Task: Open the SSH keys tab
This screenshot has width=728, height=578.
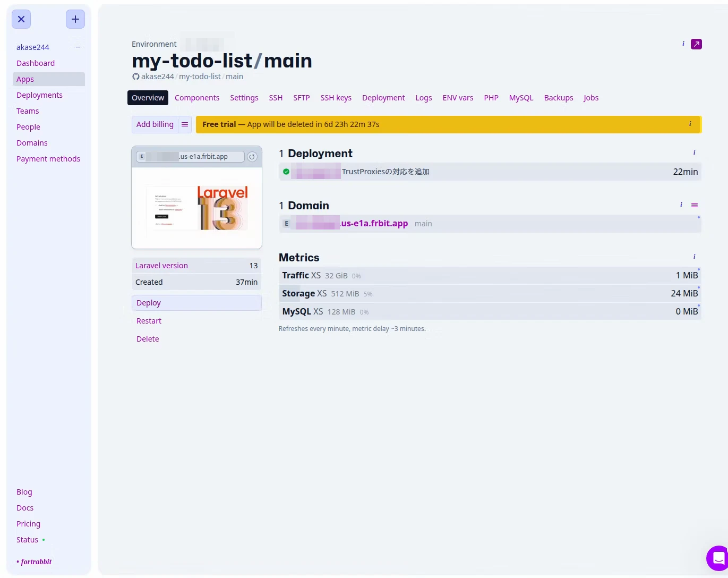Action: point(336,98)
